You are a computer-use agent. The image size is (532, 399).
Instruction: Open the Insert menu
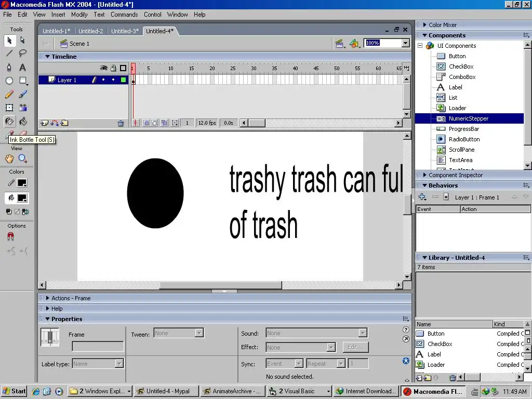point(58,15)
